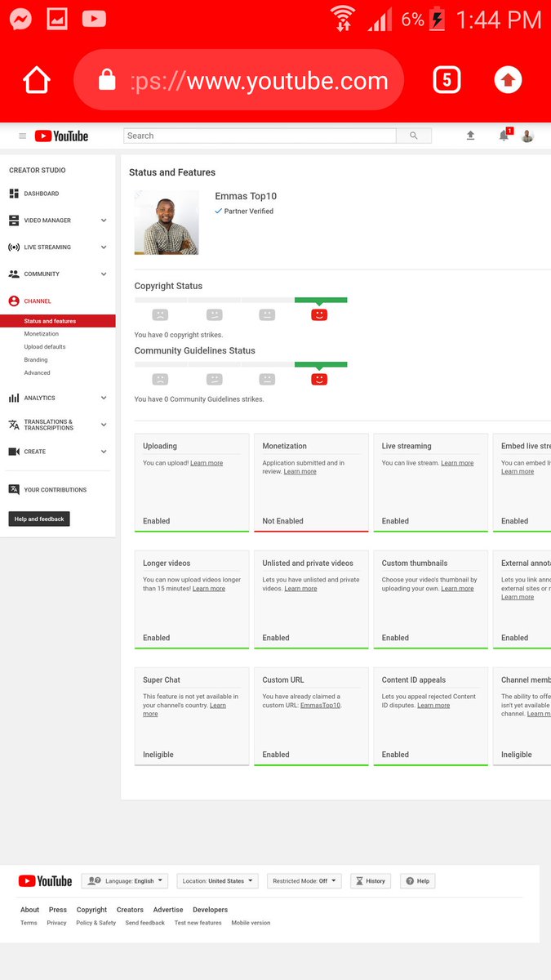The width and height of the screenshot is (551, 980).
Task: Tap the Messenger notification icon in status bar
Action: (20, 18)
